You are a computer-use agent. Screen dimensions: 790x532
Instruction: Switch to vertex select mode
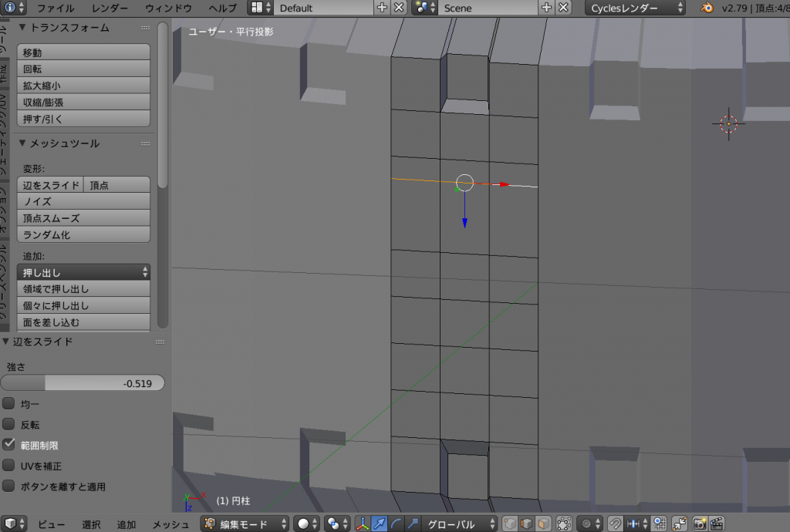510,524
